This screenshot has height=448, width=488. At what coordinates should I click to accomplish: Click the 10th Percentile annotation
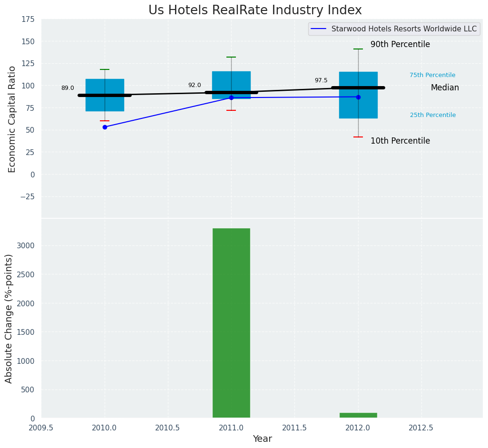[x=400, y=141]
